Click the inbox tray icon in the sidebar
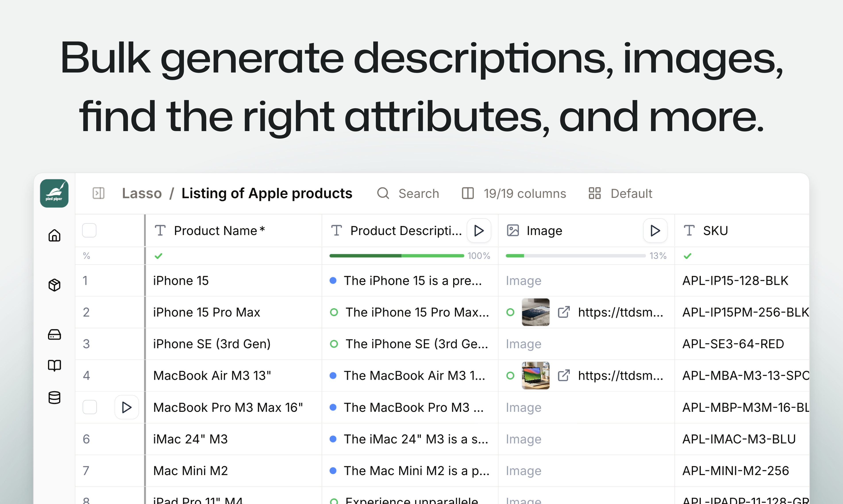The image size is (843, 504). pos(54,334)
